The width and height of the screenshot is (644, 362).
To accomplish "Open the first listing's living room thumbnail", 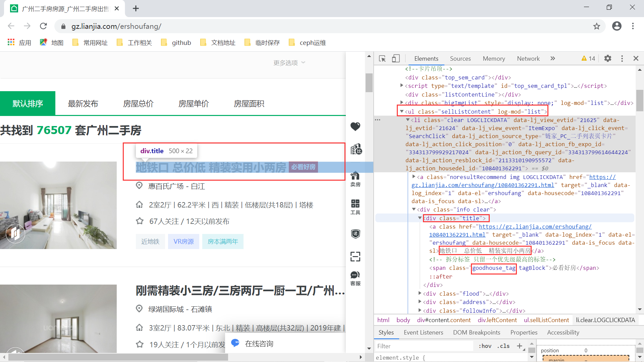I will [x=58, y=205].
